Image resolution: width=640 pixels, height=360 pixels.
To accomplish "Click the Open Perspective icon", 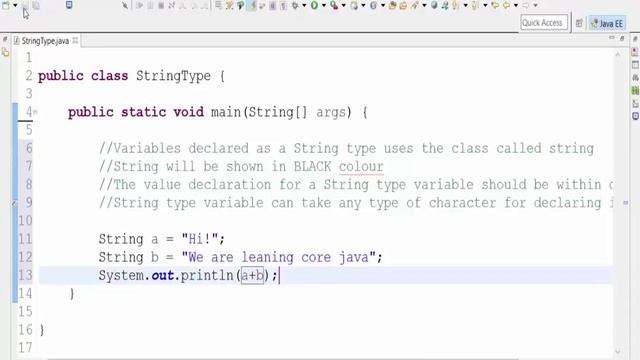I will tap(579, 23).
